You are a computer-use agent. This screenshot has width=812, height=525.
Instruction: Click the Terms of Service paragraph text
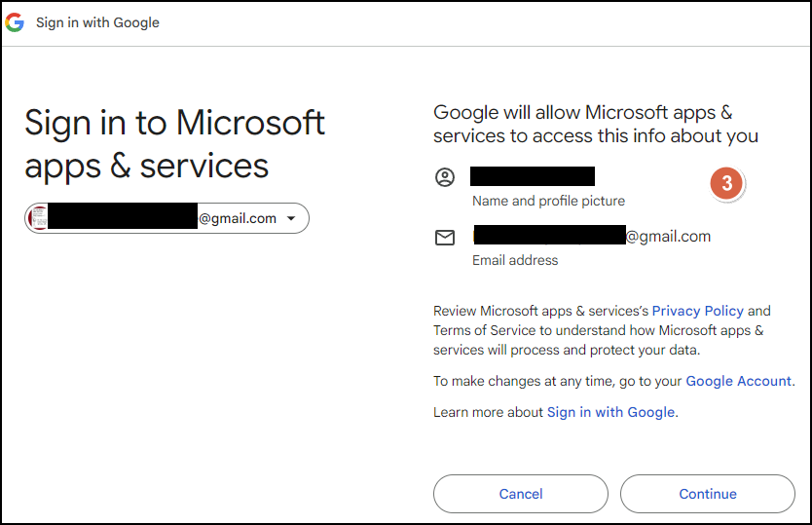601,330
